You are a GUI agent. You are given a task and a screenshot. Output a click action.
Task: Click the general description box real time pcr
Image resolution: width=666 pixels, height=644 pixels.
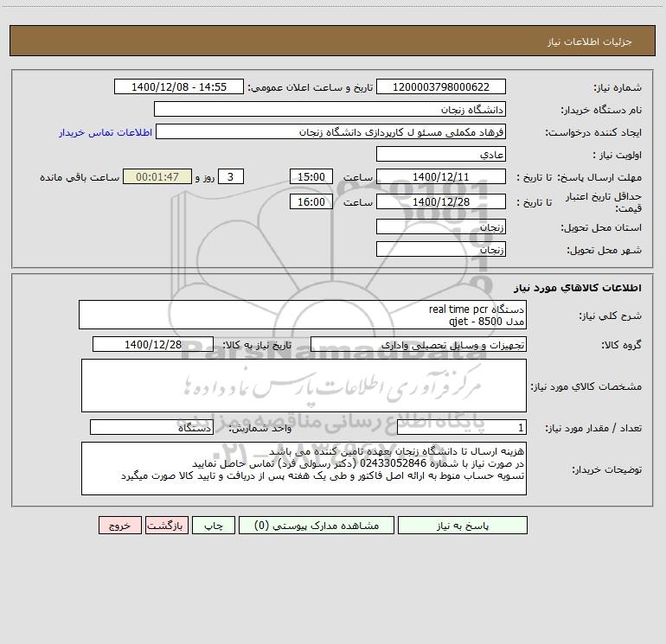(303, 315)
